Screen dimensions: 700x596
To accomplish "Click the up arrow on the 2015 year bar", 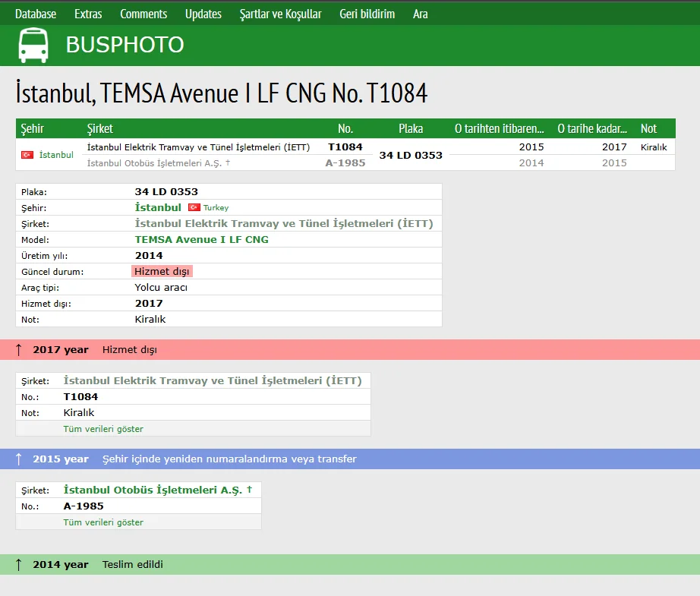I will point(19,459).
